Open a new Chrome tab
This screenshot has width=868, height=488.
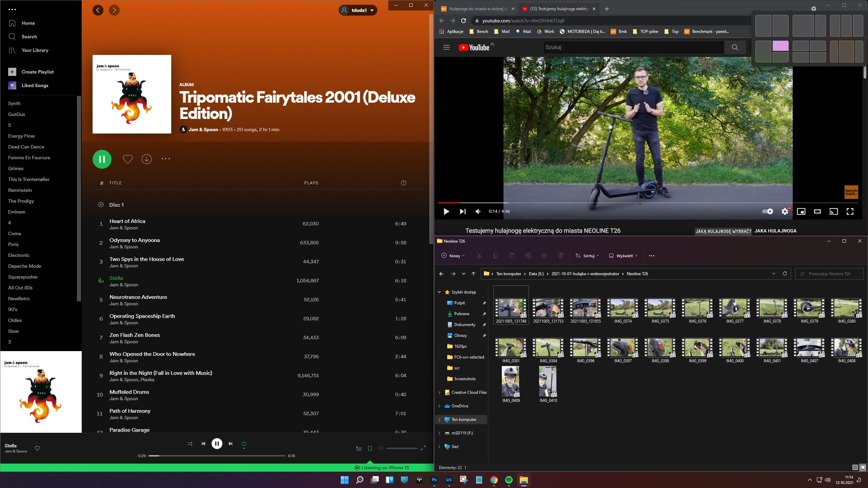607,9
